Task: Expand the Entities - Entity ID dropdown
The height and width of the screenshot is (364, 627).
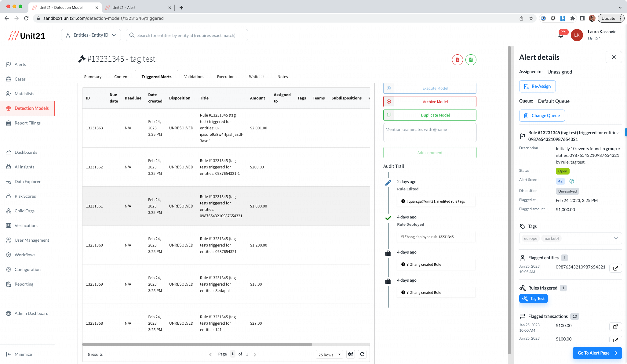Action: 91,35
